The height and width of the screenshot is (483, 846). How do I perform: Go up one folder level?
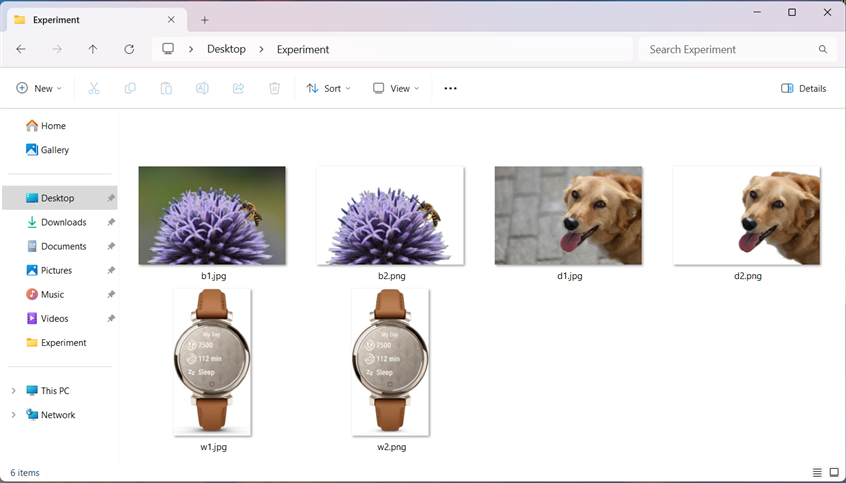pyautogui.click(x=93, y=49)
